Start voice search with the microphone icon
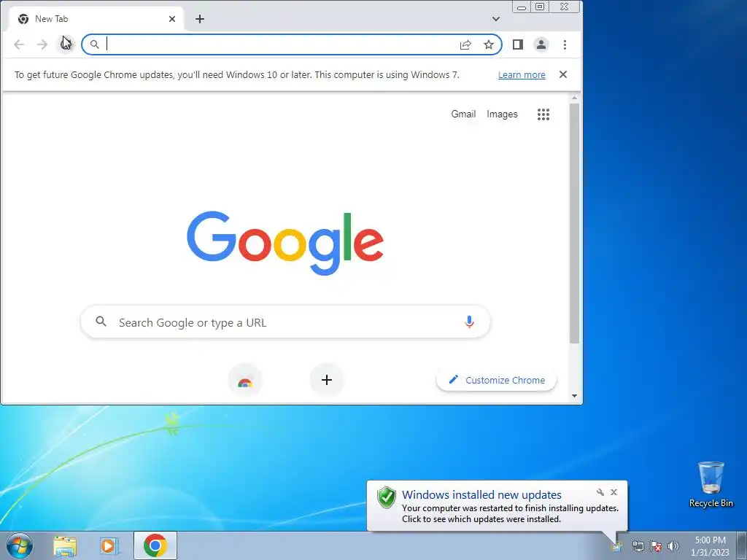Screen dimensions: 747x560 coord(469,322)
